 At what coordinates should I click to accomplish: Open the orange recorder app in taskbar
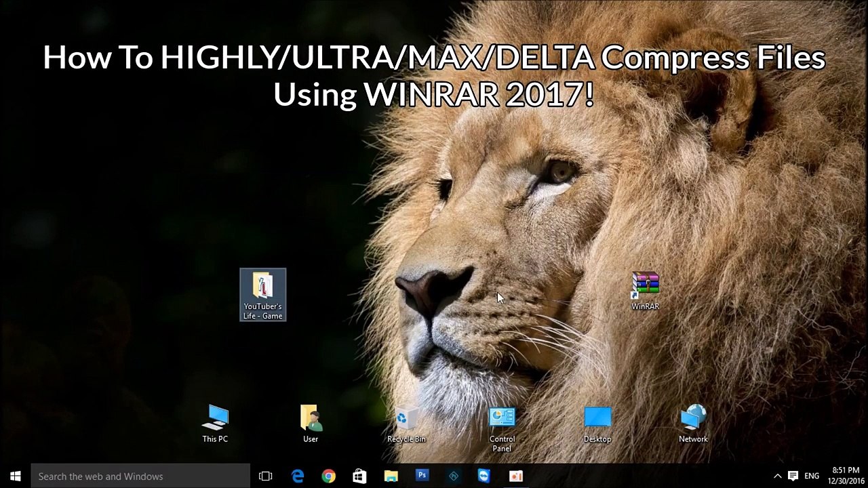click(x=516, y=476)
